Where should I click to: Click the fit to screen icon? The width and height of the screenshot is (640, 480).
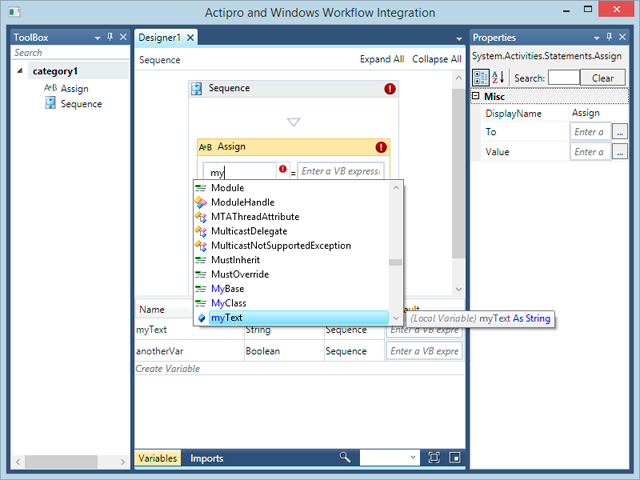(434, 458)
